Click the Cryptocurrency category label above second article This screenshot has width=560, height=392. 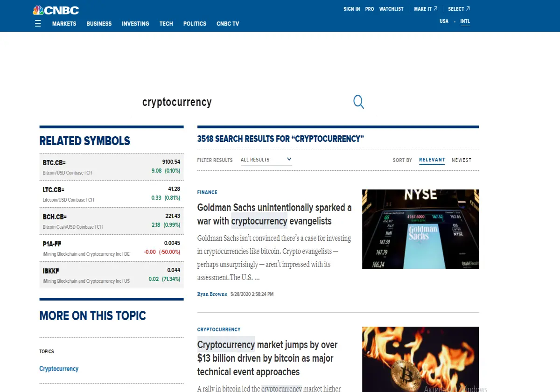coord(219,329)
